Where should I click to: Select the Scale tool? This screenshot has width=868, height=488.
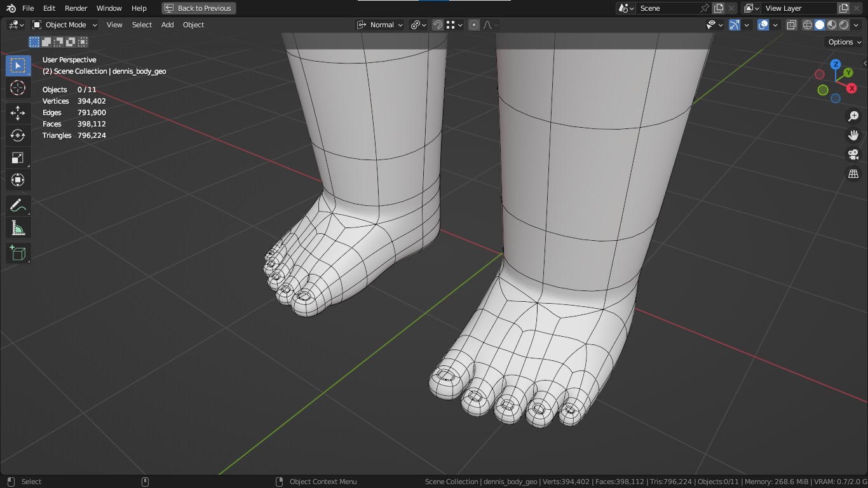pos(18,158)
